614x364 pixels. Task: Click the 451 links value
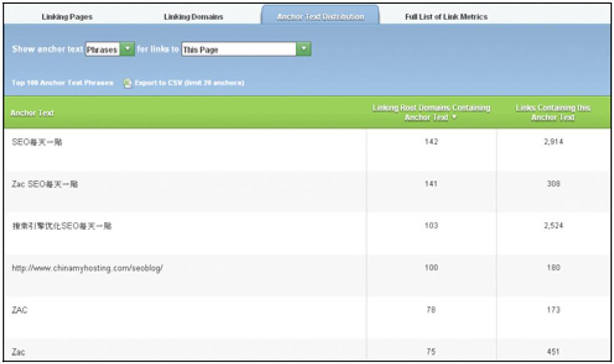coord(553,352)
